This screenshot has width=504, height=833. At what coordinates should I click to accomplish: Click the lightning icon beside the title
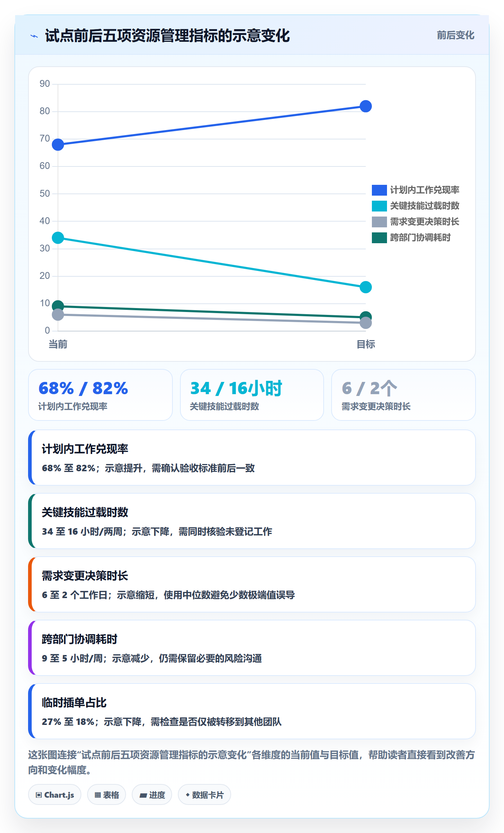[x=34, y=36]
